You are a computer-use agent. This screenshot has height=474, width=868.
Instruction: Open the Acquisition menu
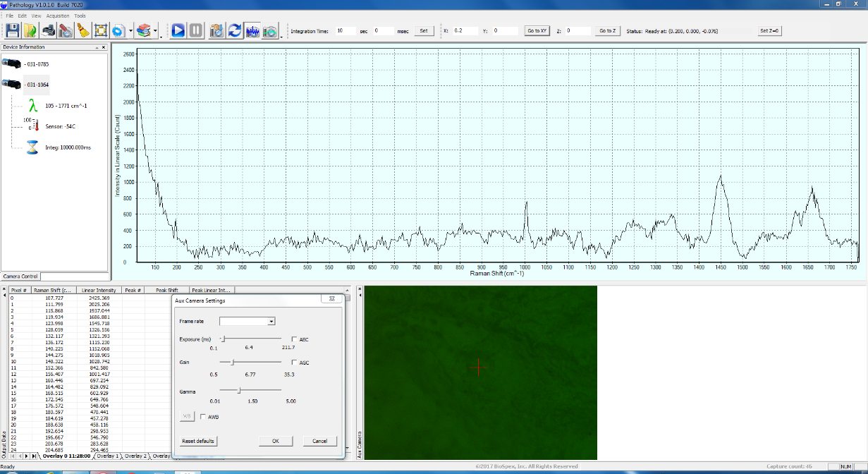pos(58,16)
